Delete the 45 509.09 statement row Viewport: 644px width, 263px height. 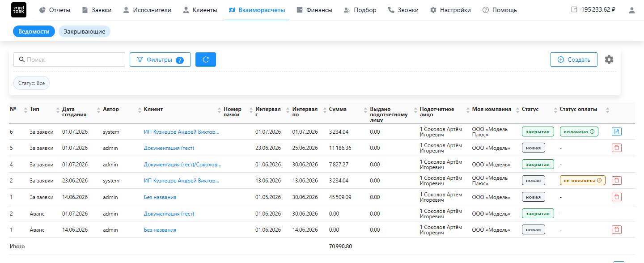617,197
